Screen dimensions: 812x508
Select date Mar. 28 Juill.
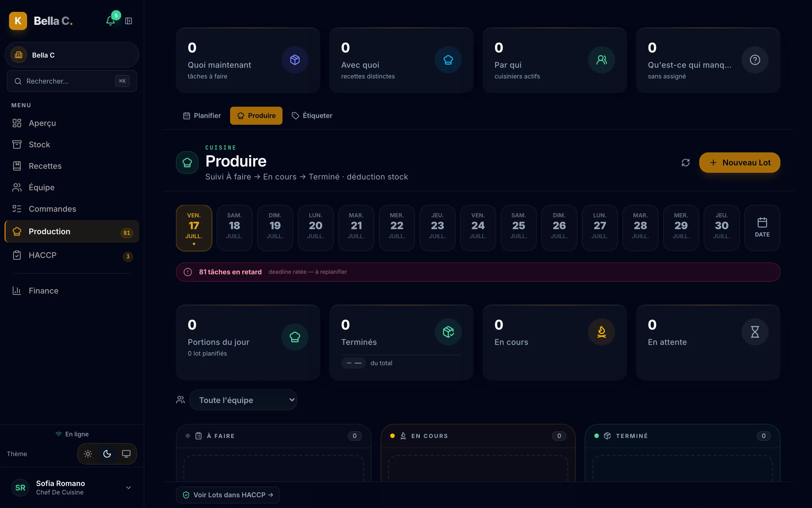tap(641, 228)
